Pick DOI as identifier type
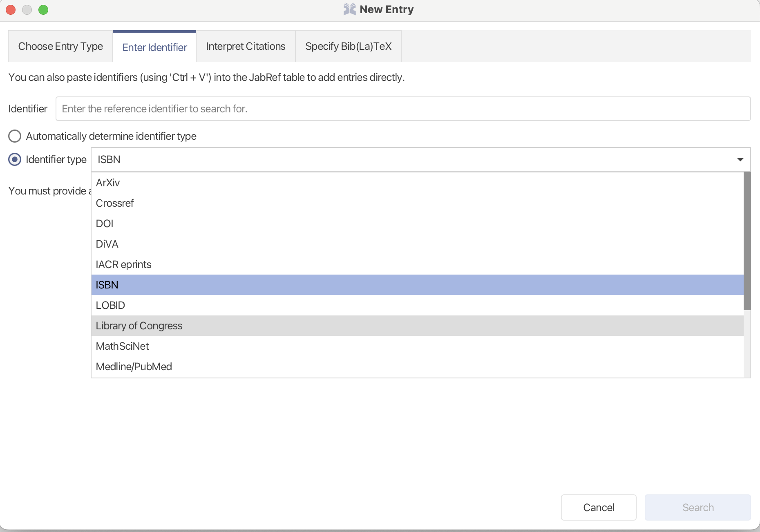This screenshot has height=532, width=760. 417,224
